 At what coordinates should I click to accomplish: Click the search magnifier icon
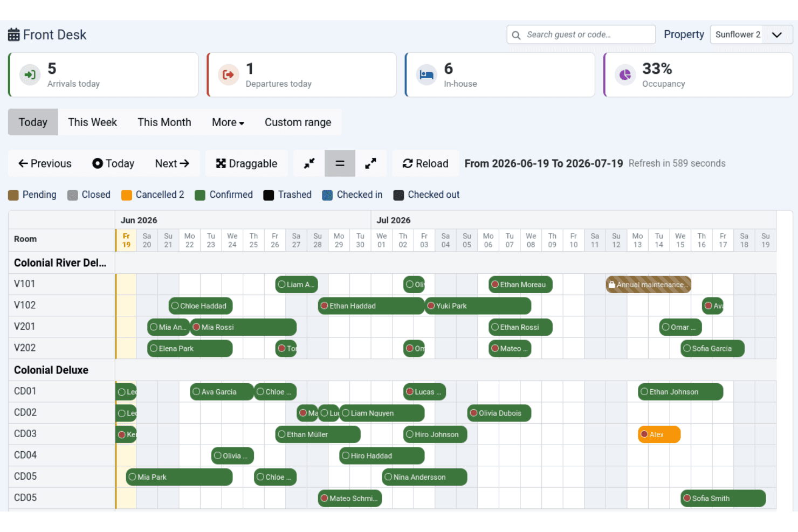point(516,35)
